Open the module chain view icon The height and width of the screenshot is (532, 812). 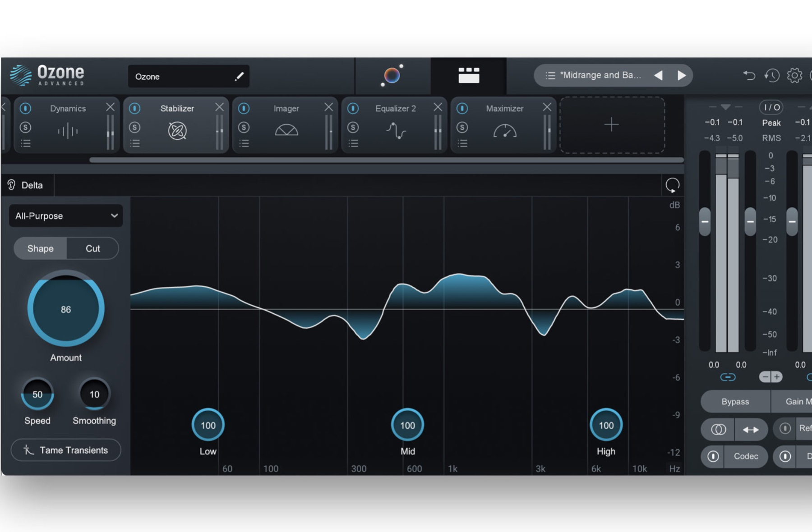tap(469, 75)
